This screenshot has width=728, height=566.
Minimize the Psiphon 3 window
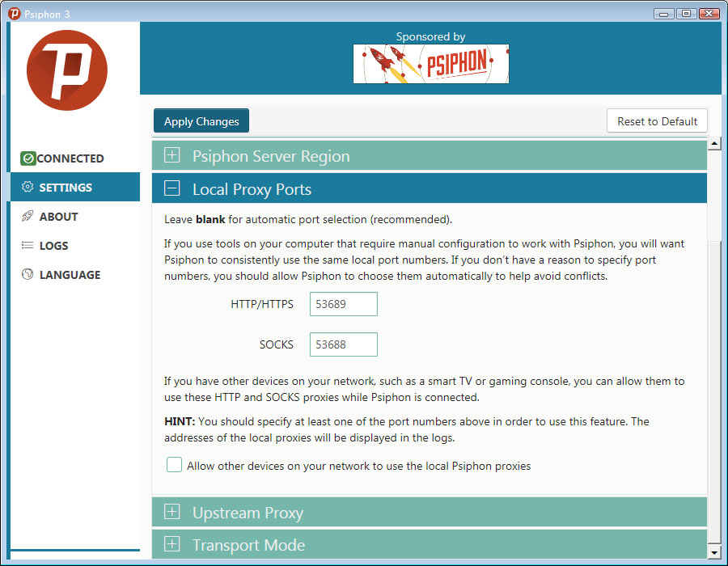[x=663, y=14]
